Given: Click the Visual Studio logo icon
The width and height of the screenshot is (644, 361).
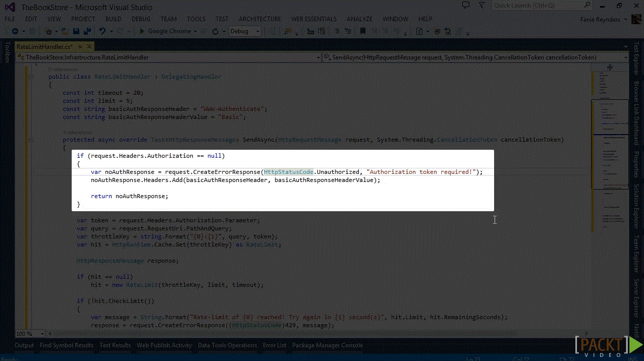Looking at the screenshot, I should pyautogui.click(x=9, y=7).
